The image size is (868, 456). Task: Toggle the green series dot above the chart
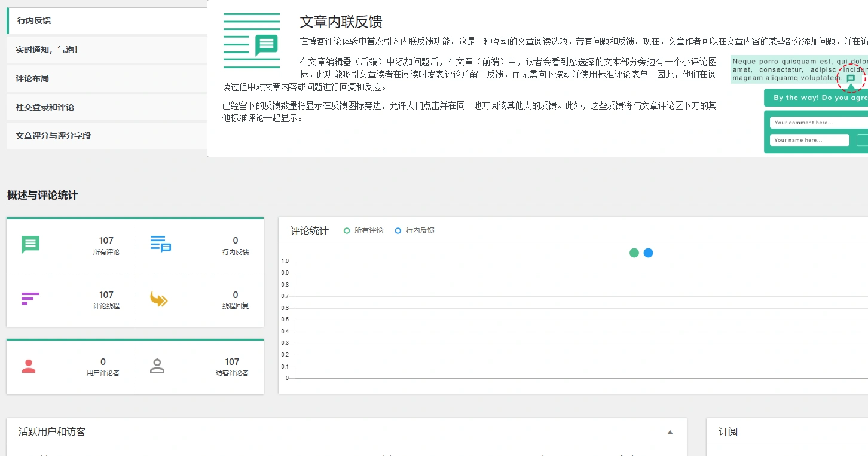coord(634,253)
